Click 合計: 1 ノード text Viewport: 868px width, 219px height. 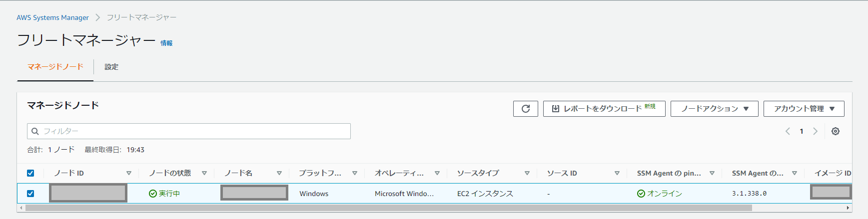coord(51,150)
